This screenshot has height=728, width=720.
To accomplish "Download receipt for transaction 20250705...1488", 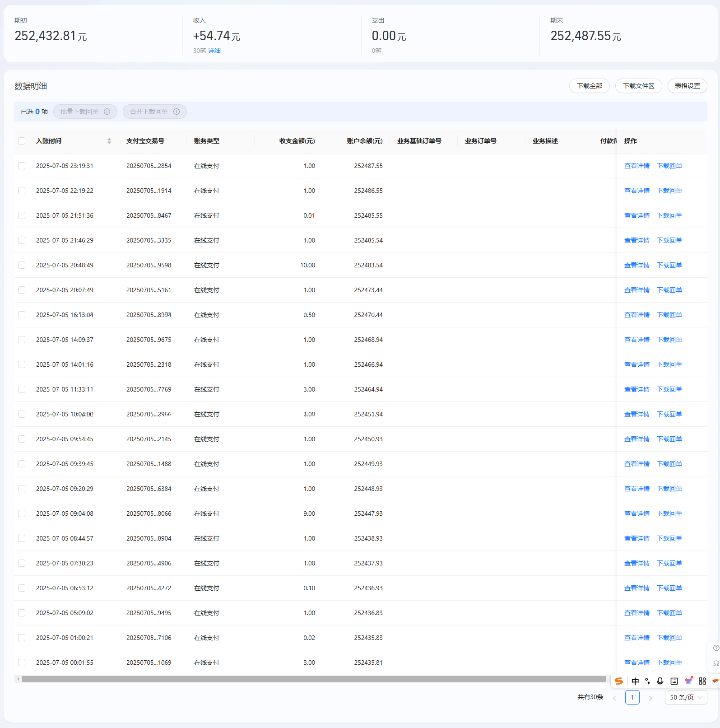I will tap(669, 464).
